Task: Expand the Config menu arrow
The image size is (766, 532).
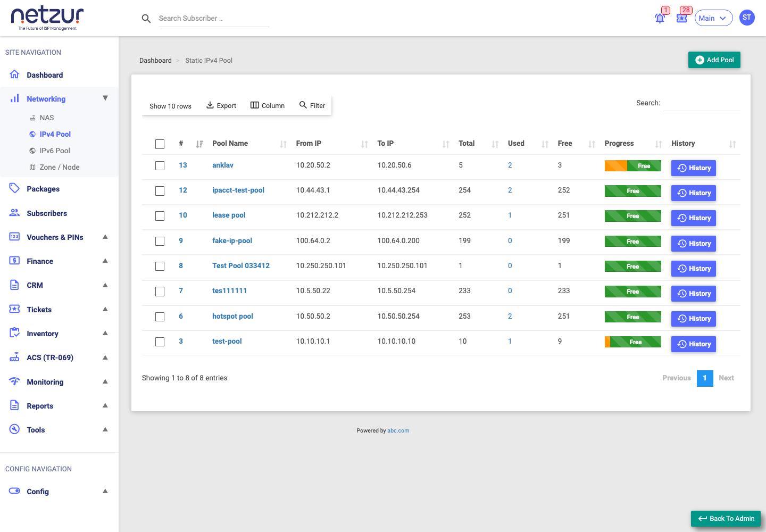Action: click(x=105, y=491)
